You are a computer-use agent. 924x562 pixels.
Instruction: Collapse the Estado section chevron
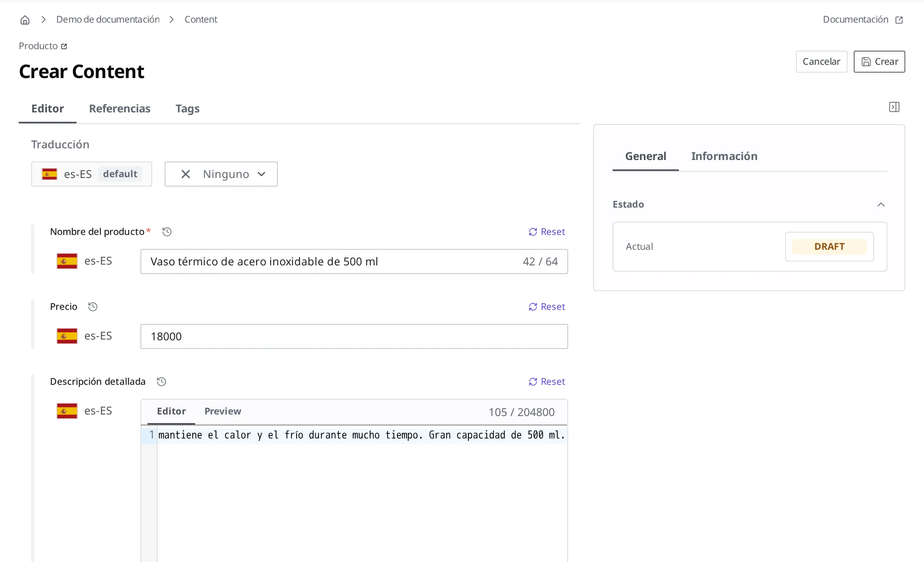[881, 205]
